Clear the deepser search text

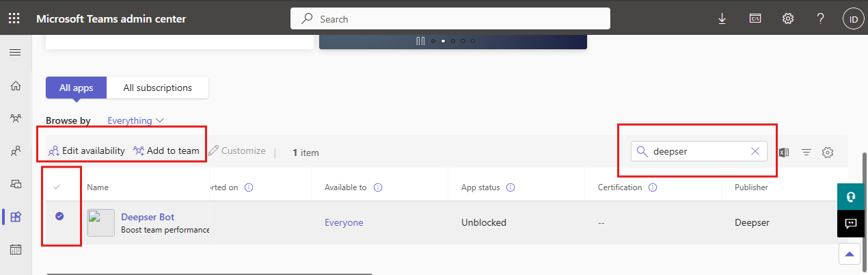755,151
